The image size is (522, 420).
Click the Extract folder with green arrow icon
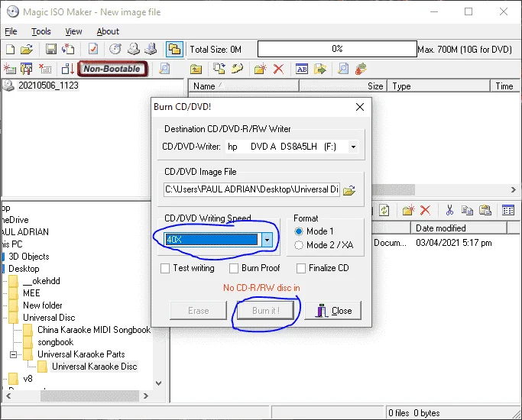(320, 69)
